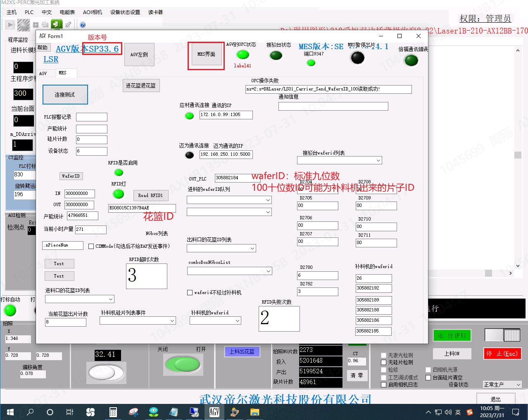Click the 迈为通讯连接 black indicator
This screenshot has width=528, height=420.
190,155
